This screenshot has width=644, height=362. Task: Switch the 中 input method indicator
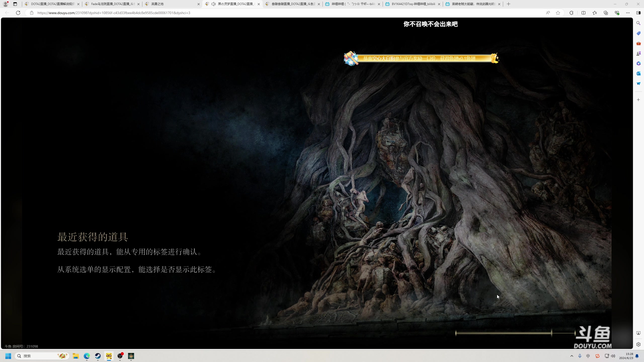click(588, 356)
